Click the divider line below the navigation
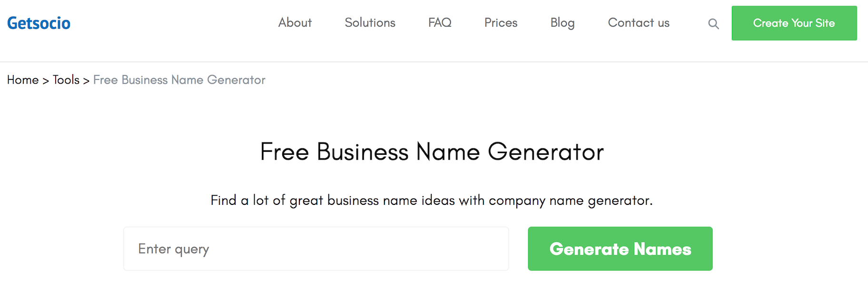Viewport: 868px width, 307px height. click(434, 62)
